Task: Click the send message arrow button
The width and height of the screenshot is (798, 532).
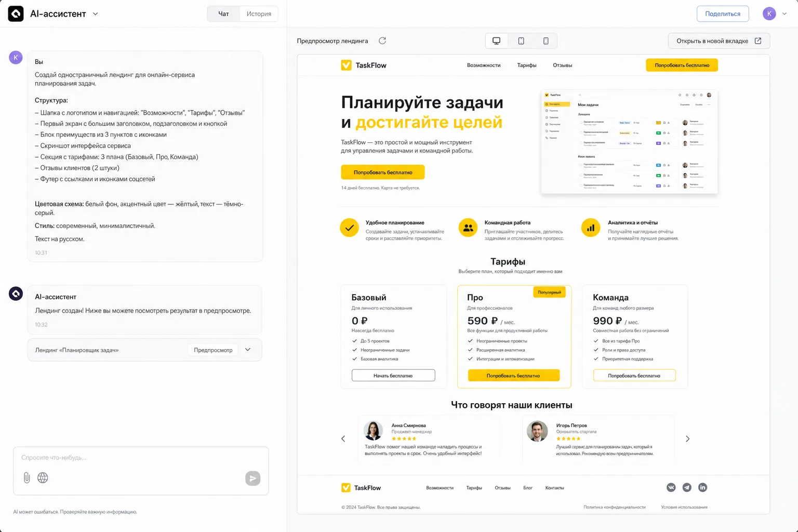Action: (x=252, y=478)
